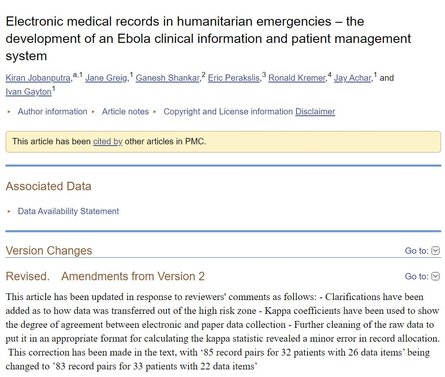Expand Copyright and License information
This screenshot has height=377, width=445.
pyautogui.click(x=228, y=112)
